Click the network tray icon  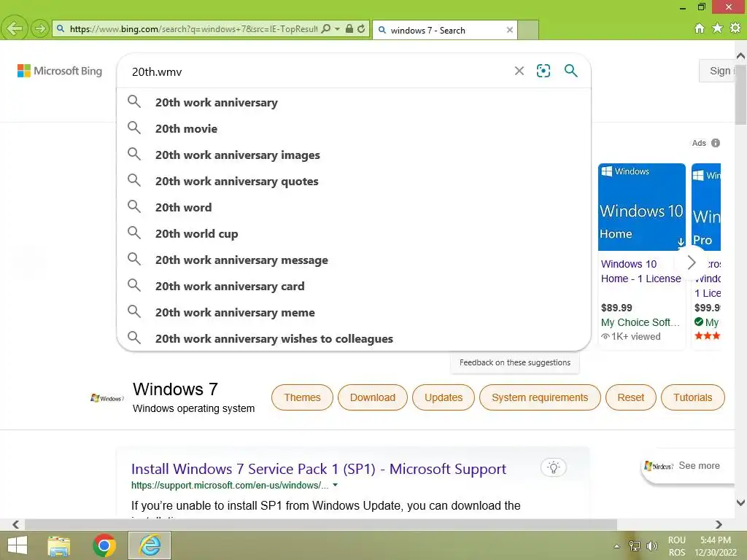click(x=635, y=546)
